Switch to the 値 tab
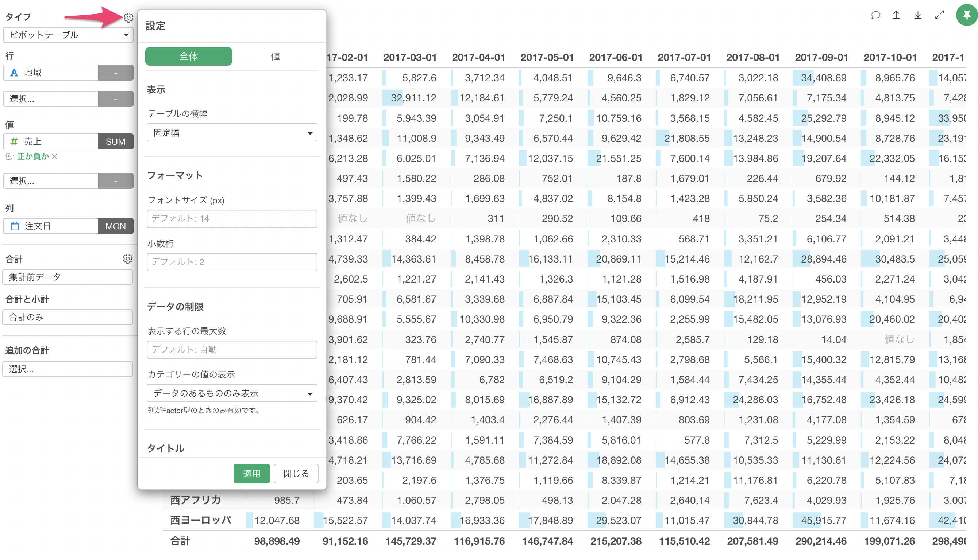Viewport: 978px width, 560px height. click(275, 57)
